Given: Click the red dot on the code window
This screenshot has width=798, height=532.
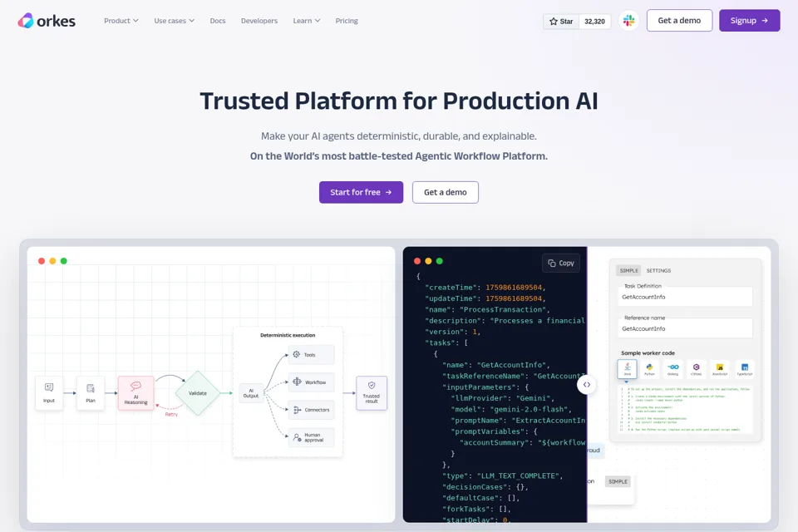Looking at the screenshot, I should coord(417,261).
